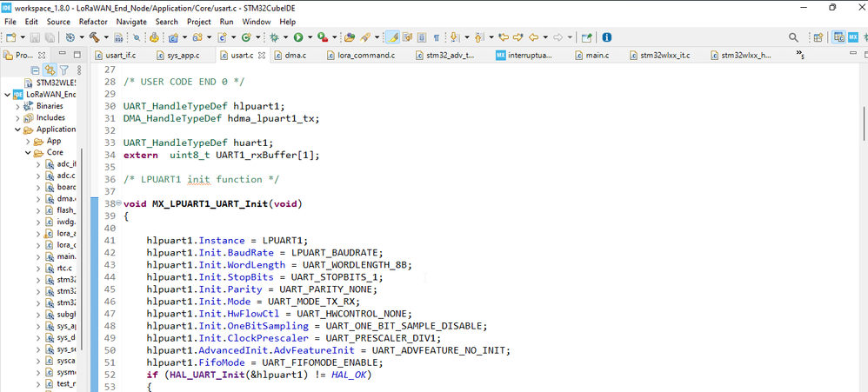
Task: Open the Build configuration dropdown arrow
Action: [106, 37]
